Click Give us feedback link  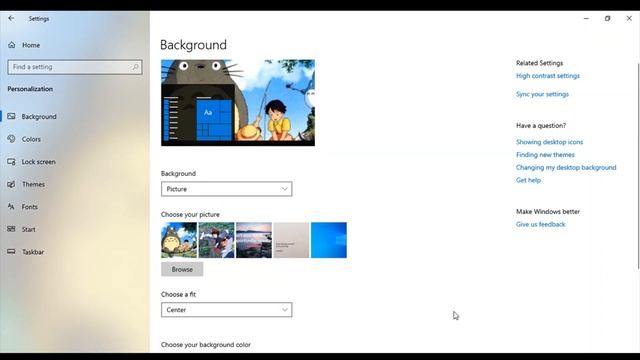(540, 224)
